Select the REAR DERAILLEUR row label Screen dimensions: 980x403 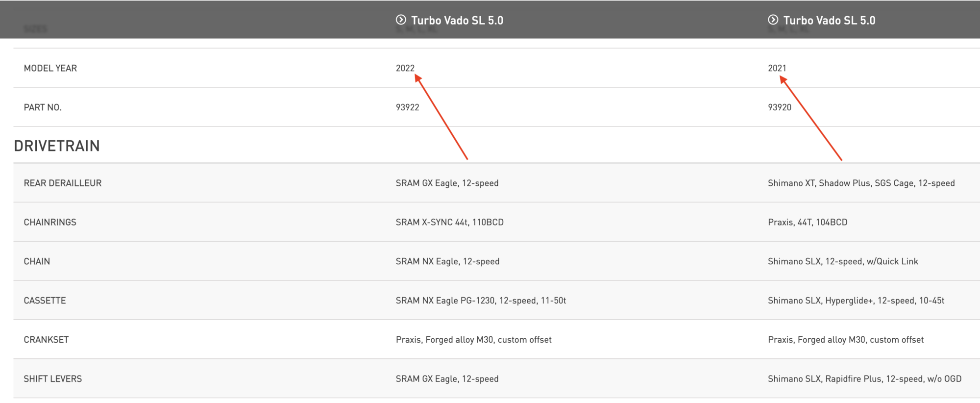[63, 183]
